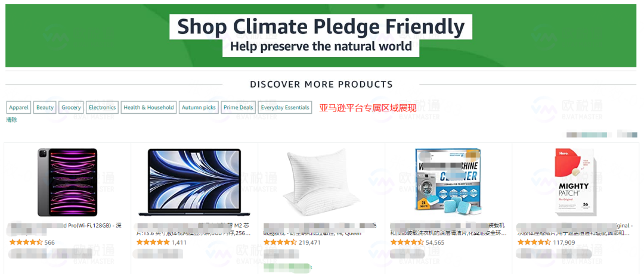644x274 pixels.
Task: Open the star rating with 1,411 reviews
Action: (153, 242)
